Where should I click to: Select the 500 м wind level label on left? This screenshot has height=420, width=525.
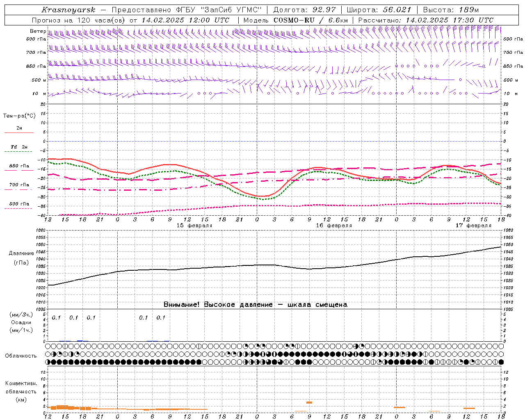point(39,80)
